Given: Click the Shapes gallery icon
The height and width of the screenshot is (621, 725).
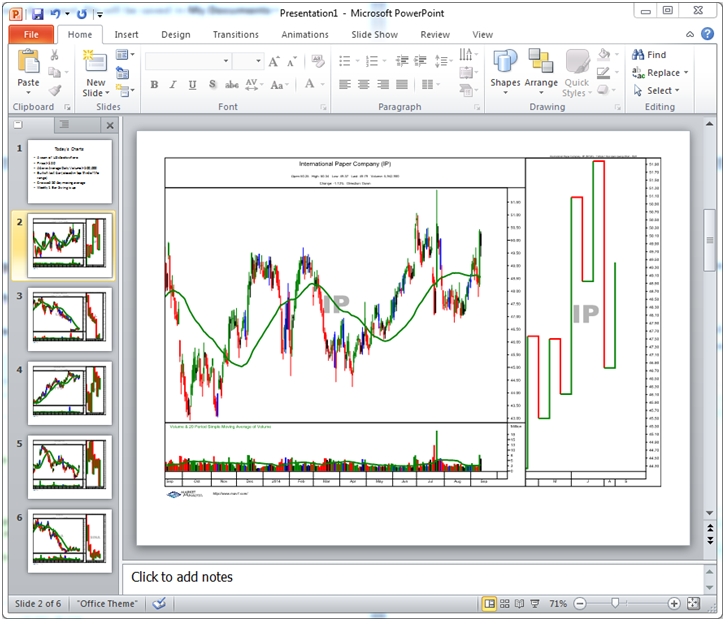Looking at the screenshot, I should (x=505, y=61).
